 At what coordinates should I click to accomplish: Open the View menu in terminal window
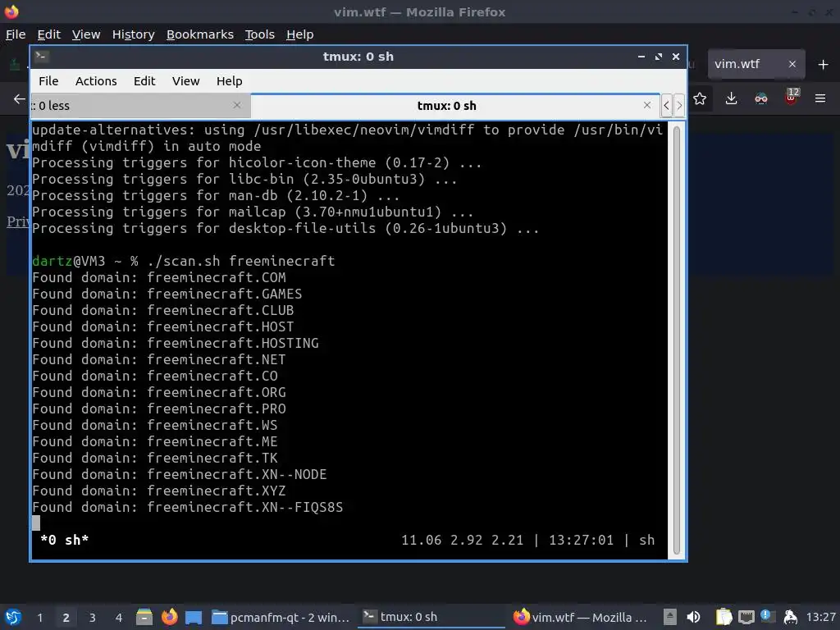point(185,81)
